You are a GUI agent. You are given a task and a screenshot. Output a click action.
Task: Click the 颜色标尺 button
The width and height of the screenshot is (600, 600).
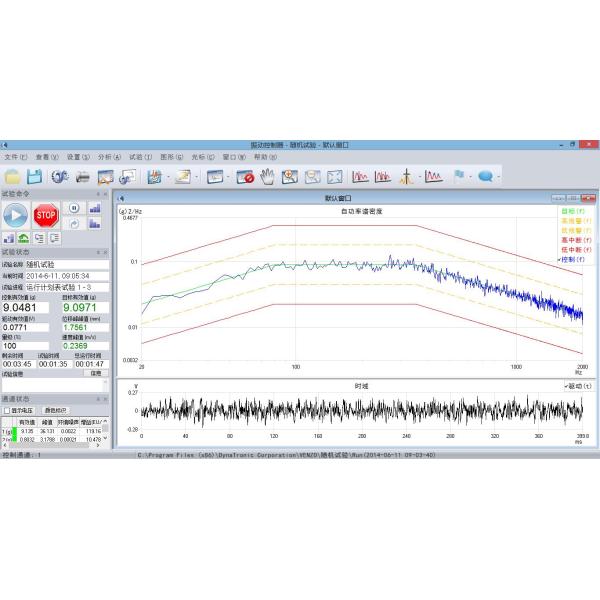tap(55, 410)
